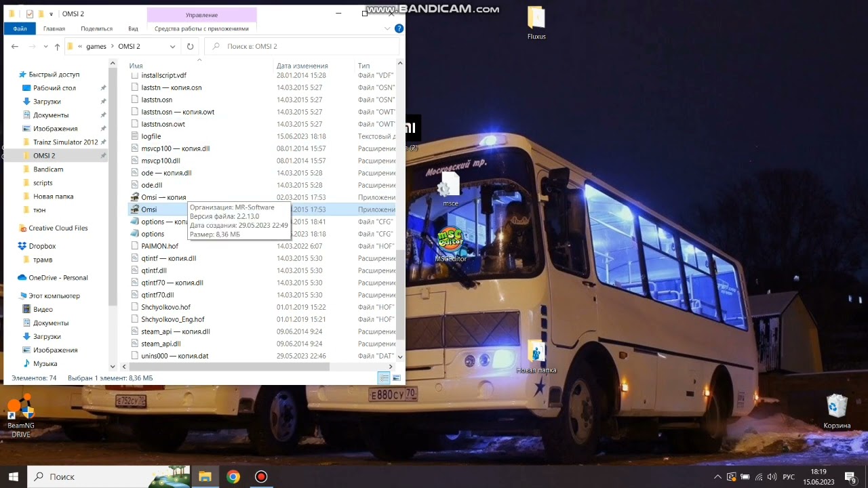Click the options CFG file icon
Viewport: 868px width, 488px height.
pos(135,234)
